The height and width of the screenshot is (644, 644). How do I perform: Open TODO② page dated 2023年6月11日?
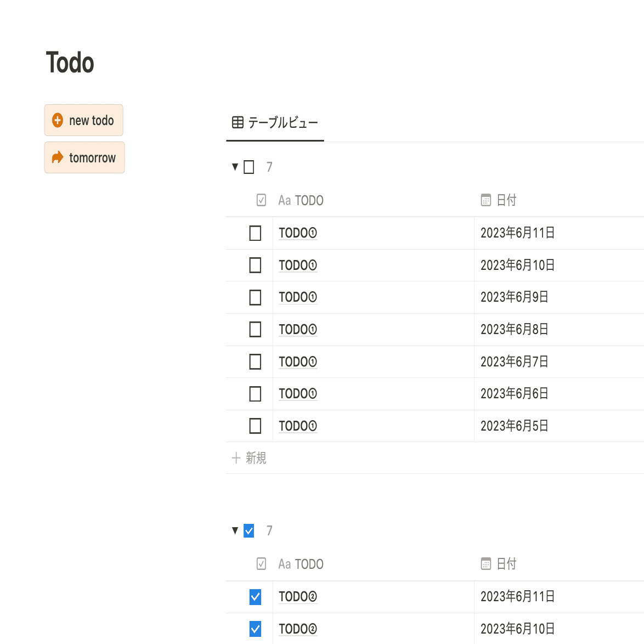pos(298,596)
